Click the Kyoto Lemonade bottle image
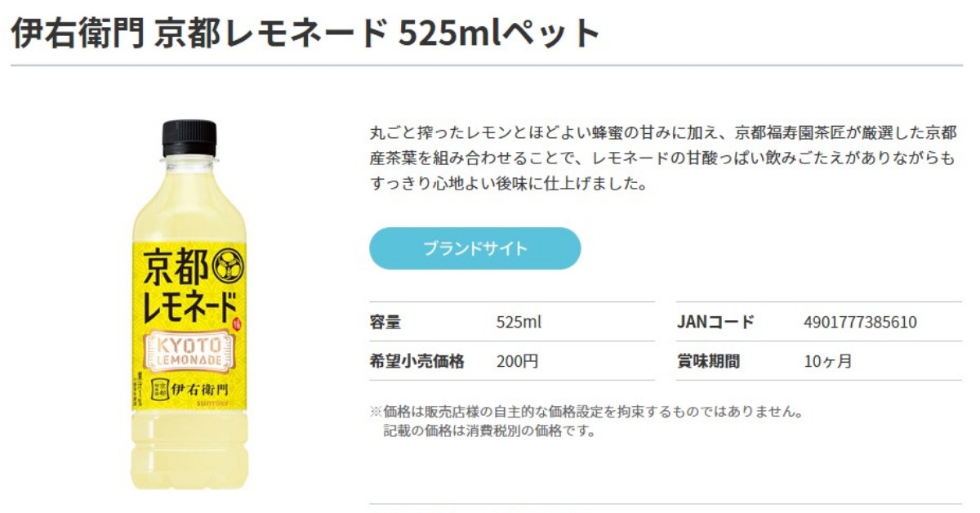This screenshot has height=513, width=980. coord(189,304)
